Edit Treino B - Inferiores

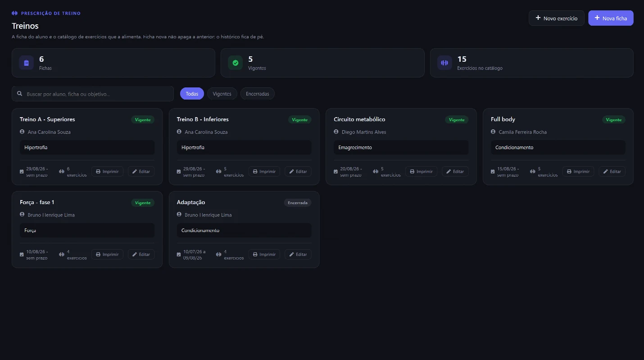coord(298,172)
